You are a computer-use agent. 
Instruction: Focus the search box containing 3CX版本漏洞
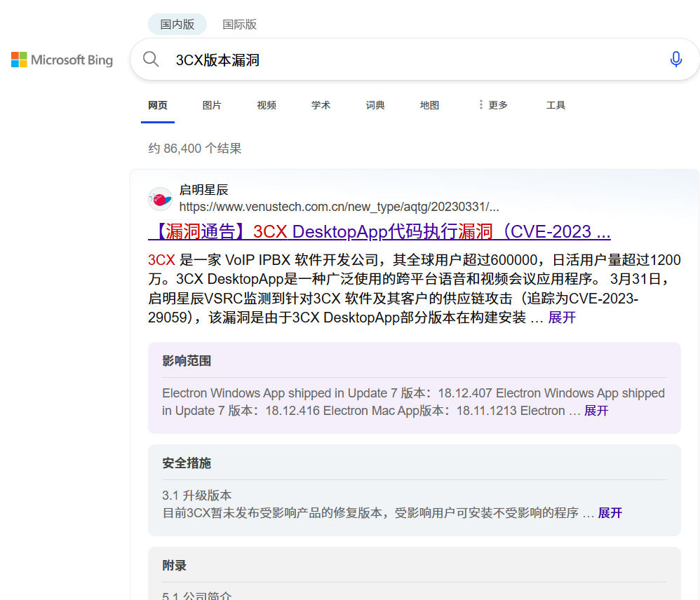click(x=415, y=60)
